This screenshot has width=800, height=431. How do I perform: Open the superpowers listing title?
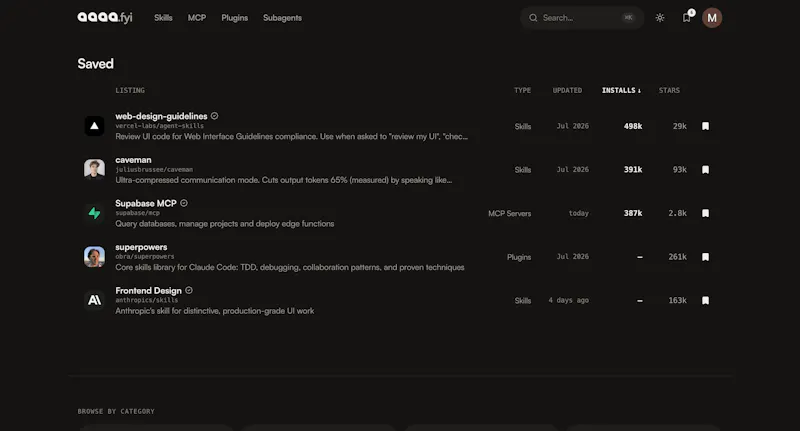click(141, 247)
